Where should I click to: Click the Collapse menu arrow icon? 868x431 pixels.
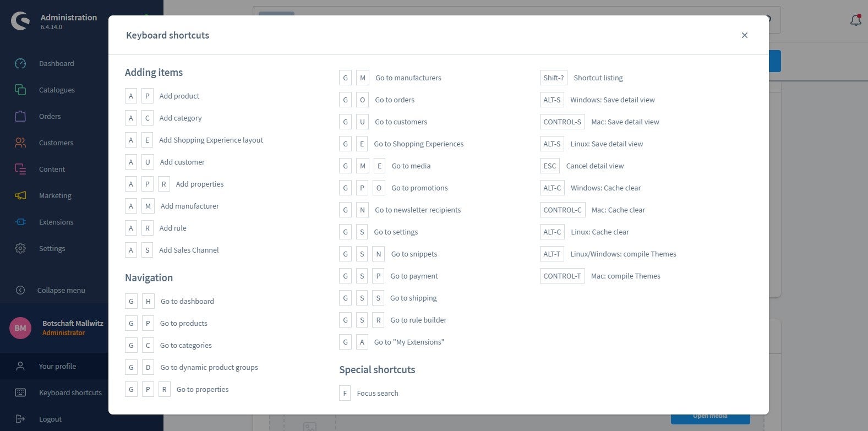click(x=20, y=290)
